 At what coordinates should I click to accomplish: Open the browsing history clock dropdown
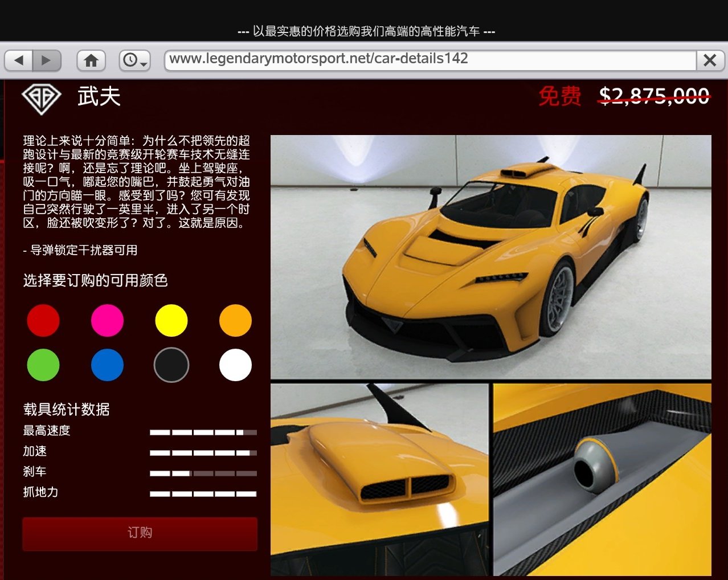pyautogui.click(x=134, y=60)
